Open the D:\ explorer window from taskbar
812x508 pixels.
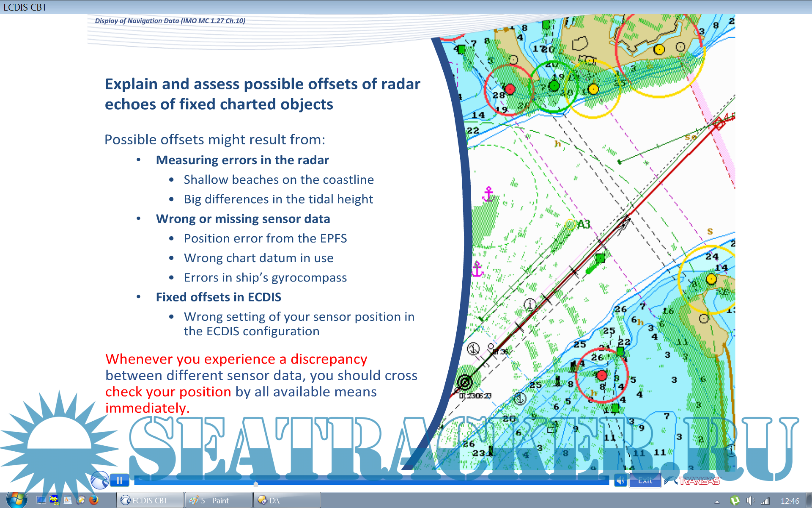click(x=287, y=500)
